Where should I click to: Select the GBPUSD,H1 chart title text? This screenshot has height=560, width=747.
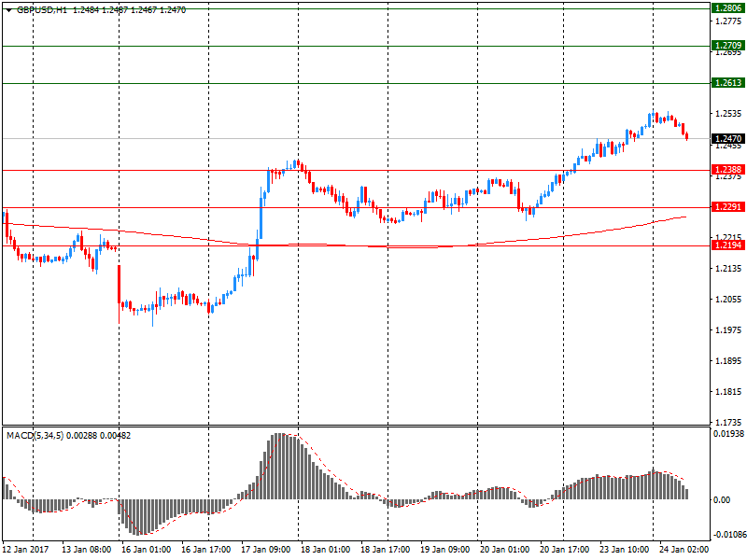tap(42, 9)
